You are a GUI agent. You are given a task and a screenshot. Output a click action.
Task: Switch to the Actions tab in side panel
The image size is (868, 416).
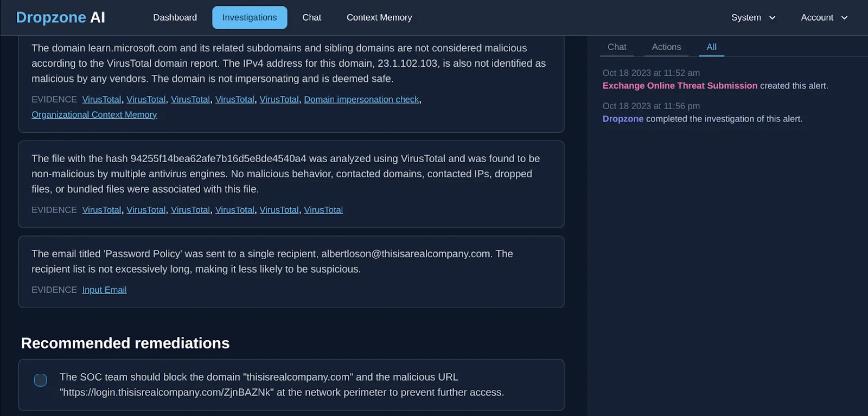[x=666, y=47]
